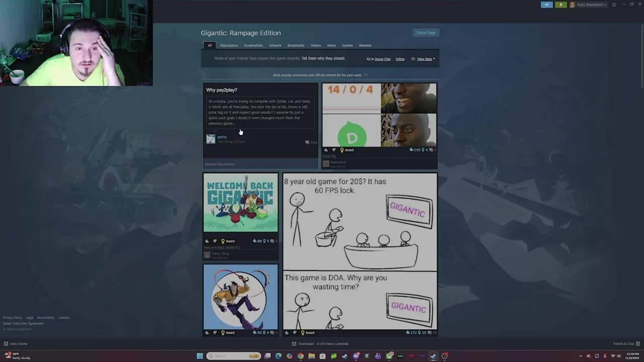
Task: Open Friends & Chat
Action: 625,344
